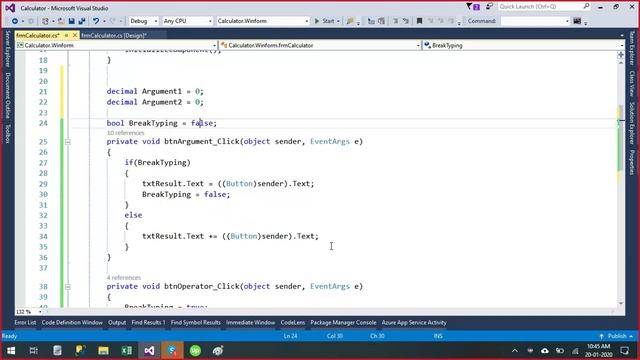Open the 132 % zoom level dropdown

(x=40, y=312)
